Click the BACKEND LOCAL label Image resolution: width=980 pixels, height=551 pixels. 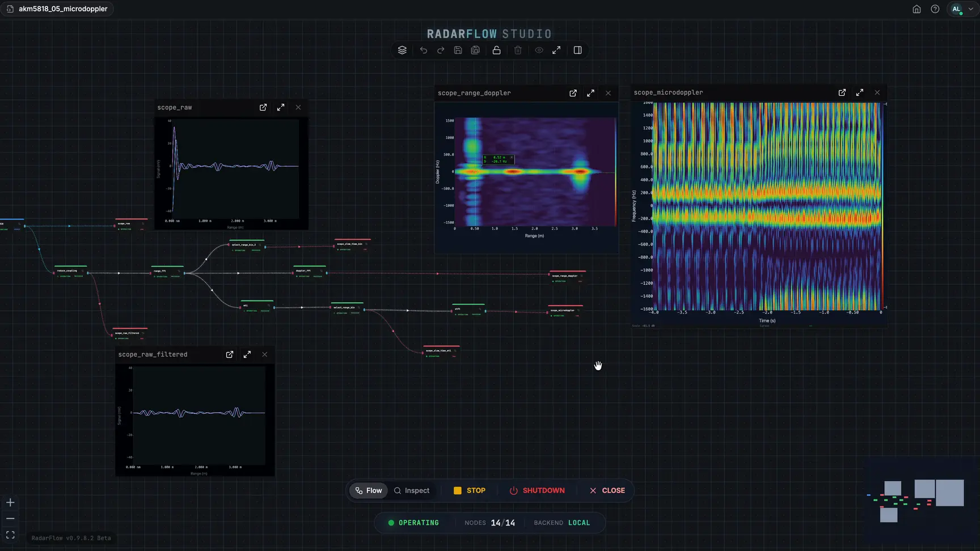pos(562,523)
